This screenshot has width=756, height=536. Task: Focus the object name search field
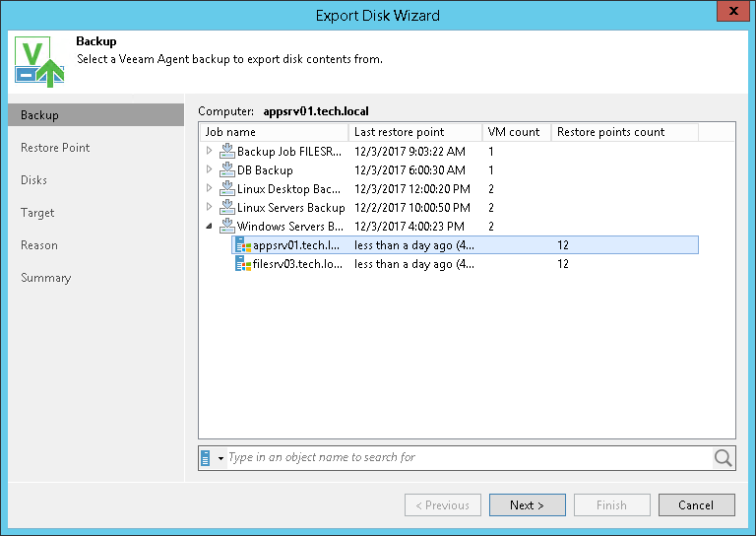point(470,457)
